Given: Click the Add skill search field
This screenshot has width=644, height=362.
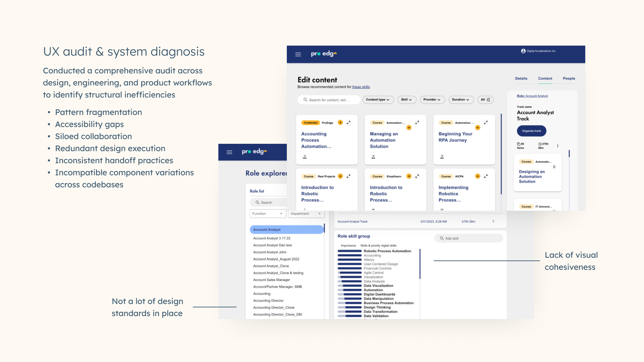Looking at the screenshot, I should coord(468,238).
